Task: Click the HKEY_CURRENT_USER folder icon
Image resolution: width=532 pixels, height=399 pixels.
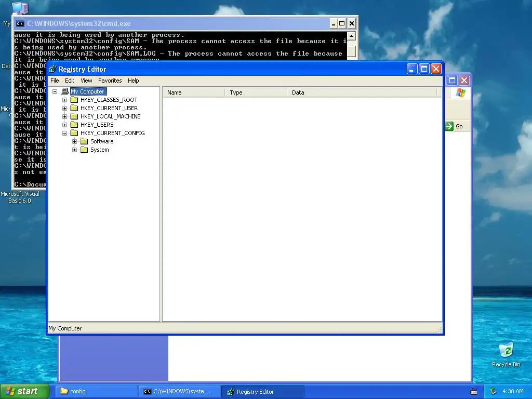Action: pyautogui.click(x=74, y=108)
